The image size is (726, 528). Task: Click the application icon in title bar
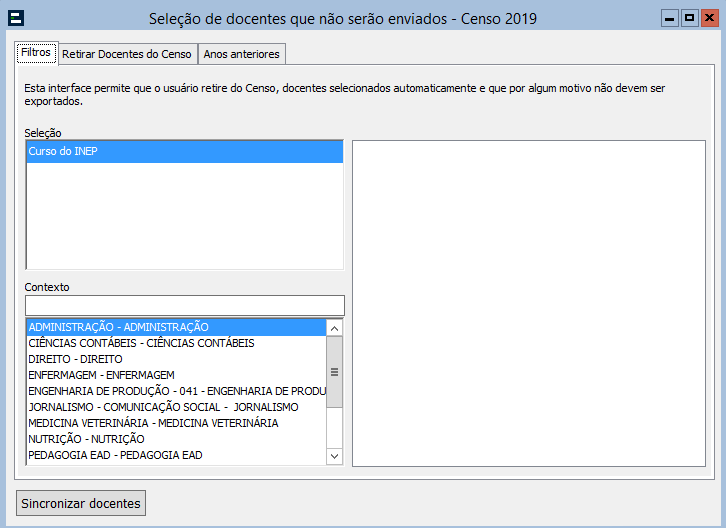[15, 18]
